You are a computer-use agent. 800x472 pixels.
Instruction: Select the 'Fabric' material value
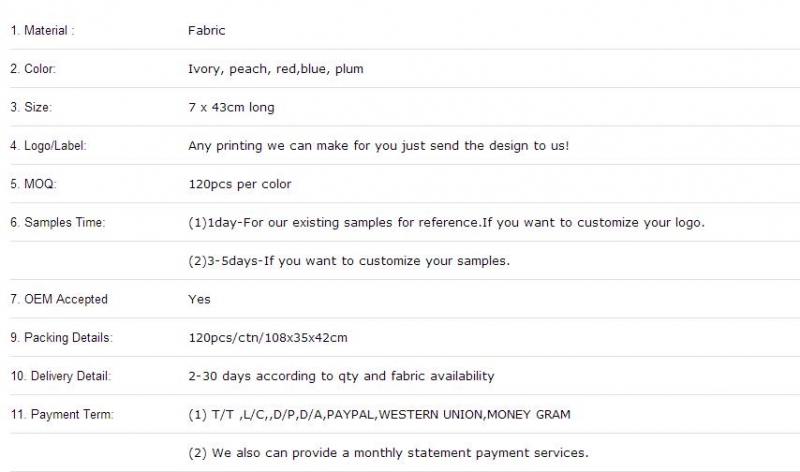click(x=207, y=31)
